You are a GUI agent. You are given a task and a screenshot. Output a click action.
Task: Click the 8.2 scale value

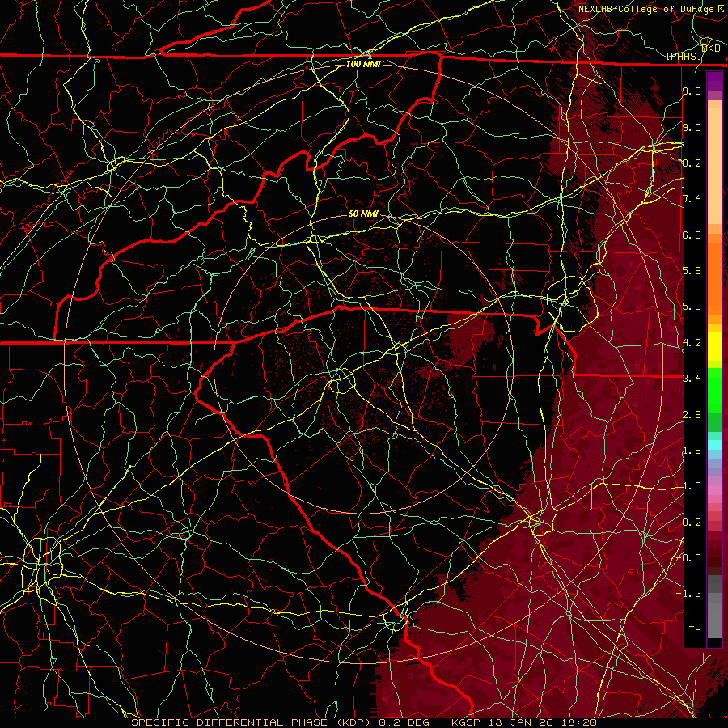pyautogui.click(x=692, y=163)
